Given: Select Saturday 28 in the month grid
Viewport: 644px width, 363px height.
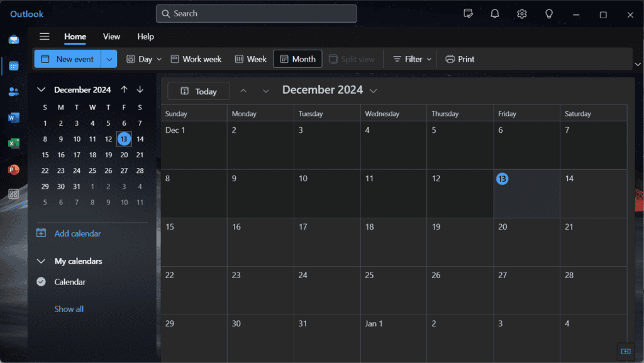Looking at the screenshot, I should [x=593, y=290].
